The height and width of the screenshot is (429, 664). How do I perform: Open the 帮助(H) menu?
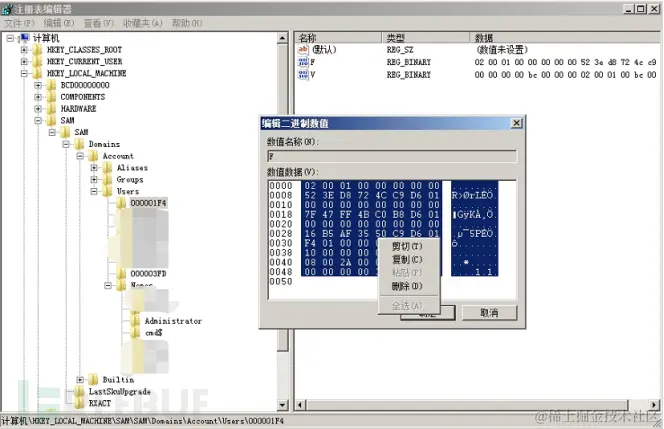coord(187,23)
